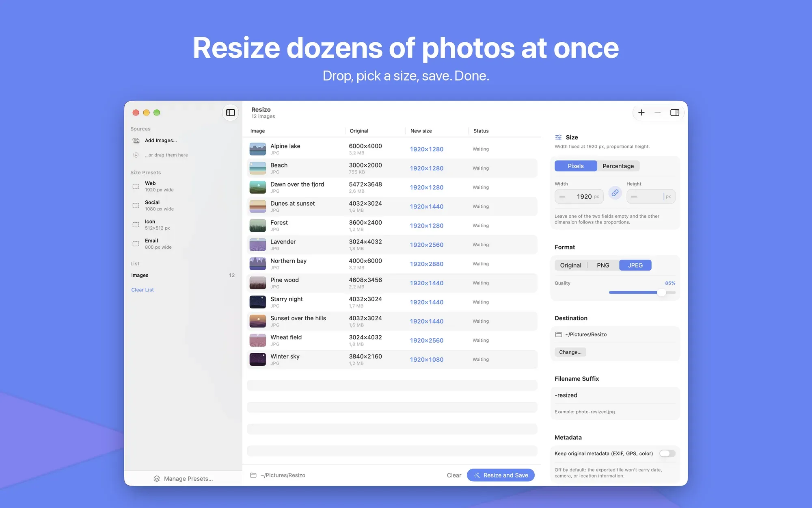
Task: Click new size 1920×1080 for Winter sky
Action: click(x=426, y=360)
